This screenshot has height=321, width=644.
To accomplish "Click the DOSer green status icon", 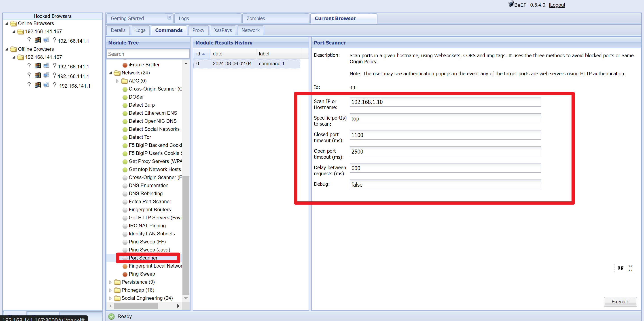I will (125, 97).
